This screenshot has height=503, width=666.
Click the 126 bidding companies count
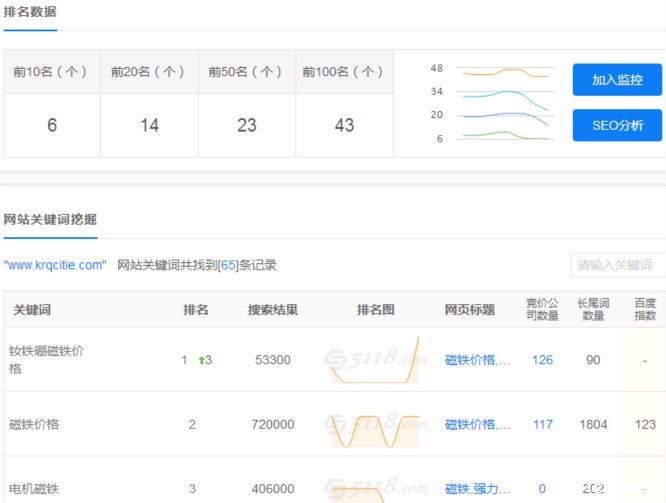(x=542, y=360)
